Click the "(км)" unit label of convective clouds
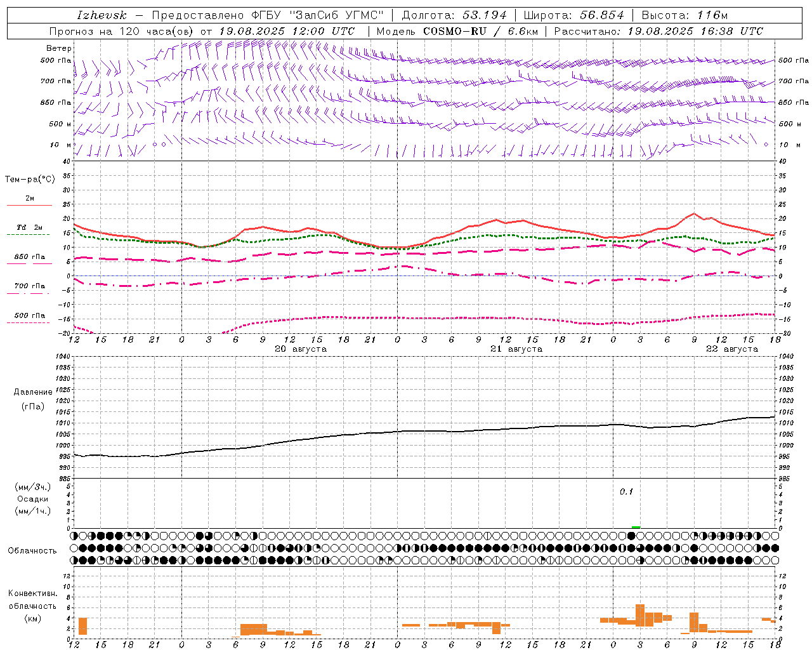812x650 pixels. tap(33, 618)
